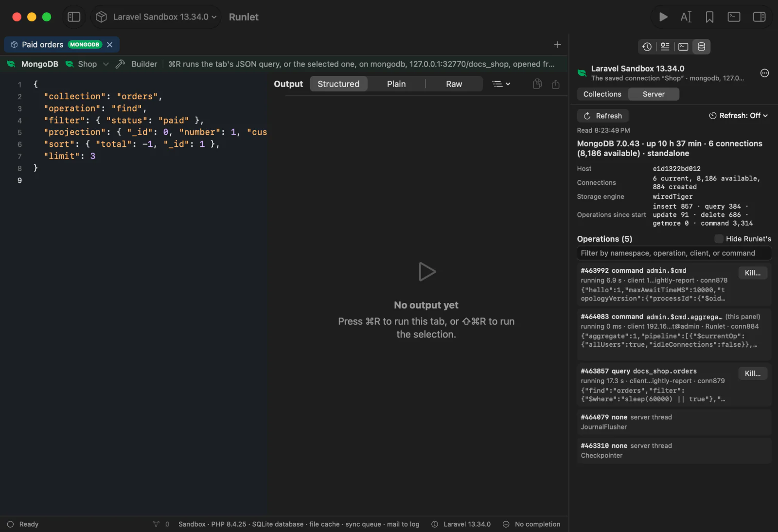778x532 pixels.
Task: Open the Laravel Sandbox 13.34.0 project dropdown
Action: pos(156,17)
